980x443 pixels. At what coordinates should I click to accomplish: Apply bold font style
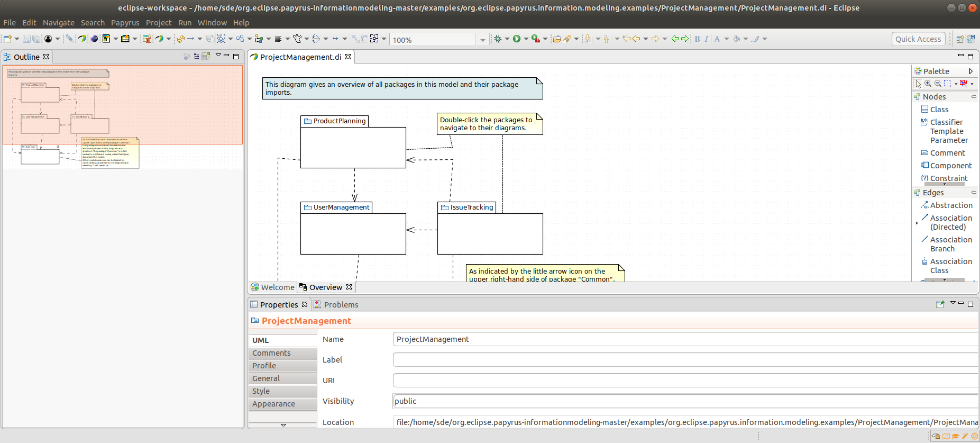click(697, 39)
